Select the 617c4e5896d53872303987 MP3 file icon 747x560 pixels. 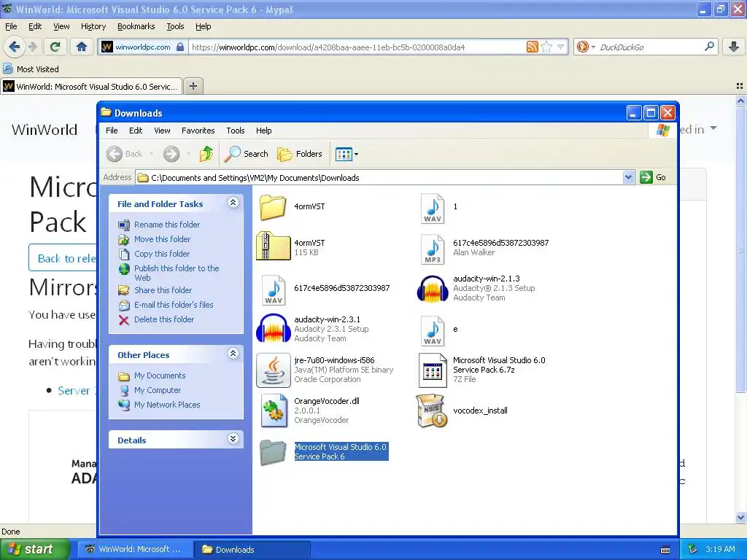click(x=433, y=249)
